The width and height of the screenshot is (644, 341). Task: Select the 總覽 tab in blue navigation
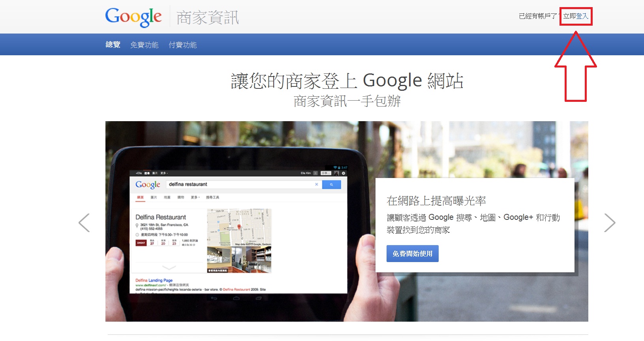click(113, 45)
